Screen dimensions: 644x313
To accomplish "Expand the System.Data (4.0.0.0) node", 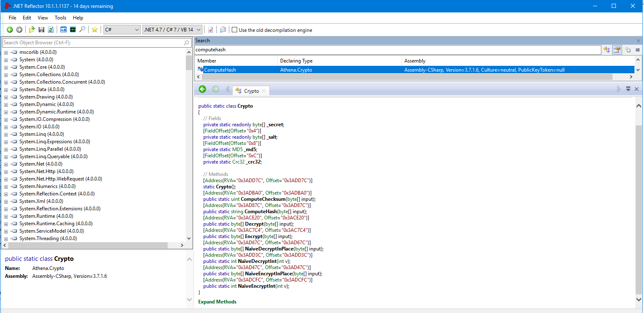I will 6,89.
